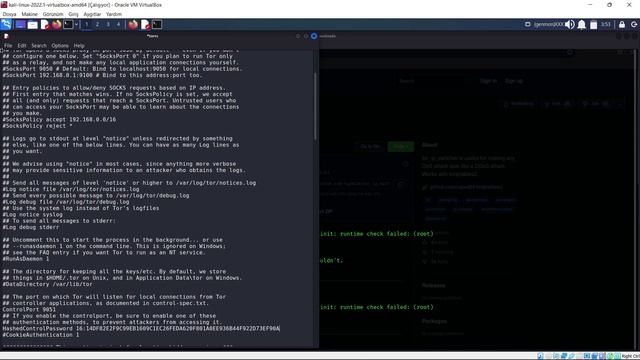
Task: Click Sign in link in background browser
Action: pyautogui.click(x=488, y=81)
